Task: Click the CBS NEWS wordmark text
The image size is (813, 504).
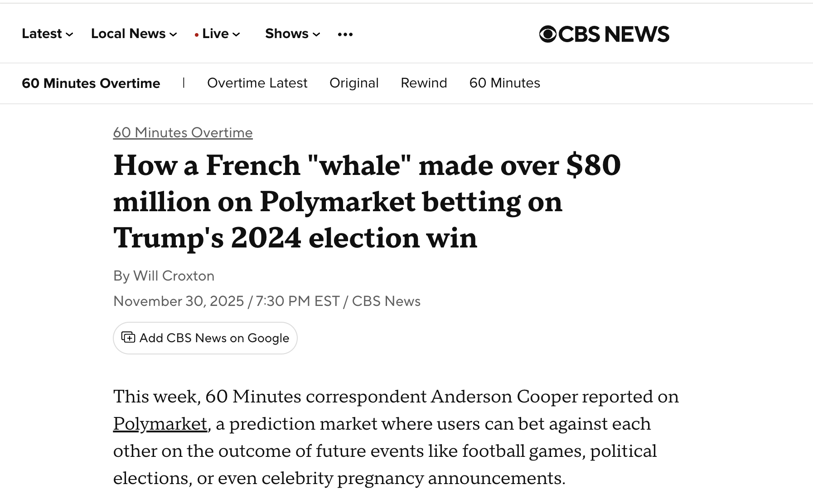Action: [x=614, y=34]
